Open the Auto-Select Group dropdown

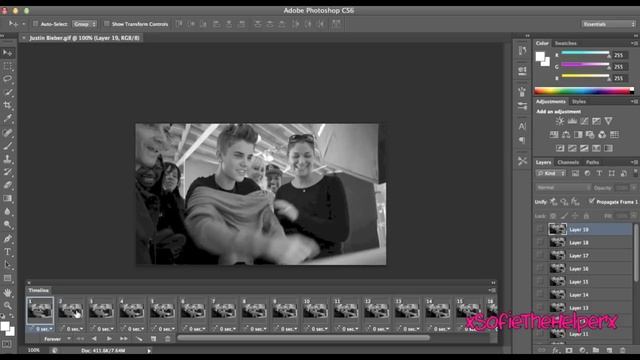[84, 24]
